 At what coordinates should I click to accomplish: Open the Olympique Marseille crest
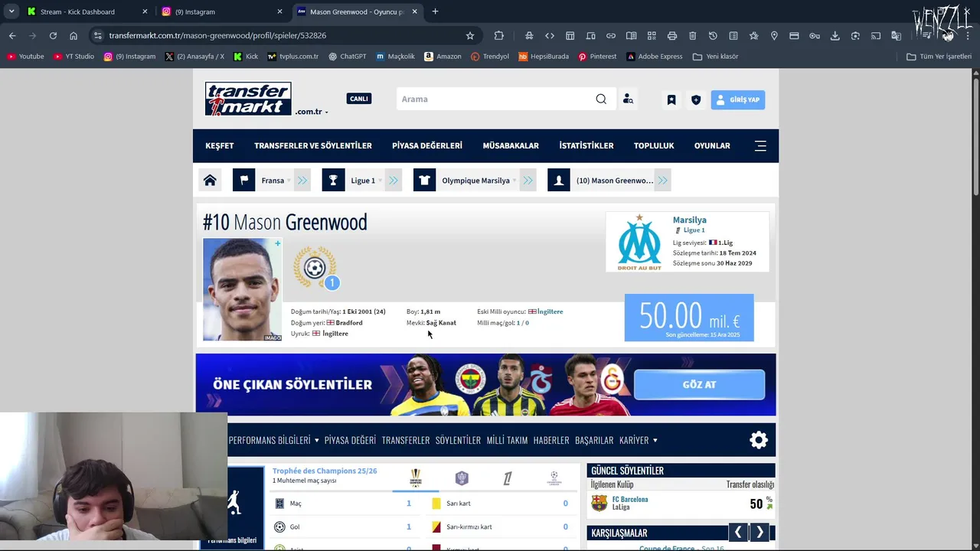pos(639,242)
